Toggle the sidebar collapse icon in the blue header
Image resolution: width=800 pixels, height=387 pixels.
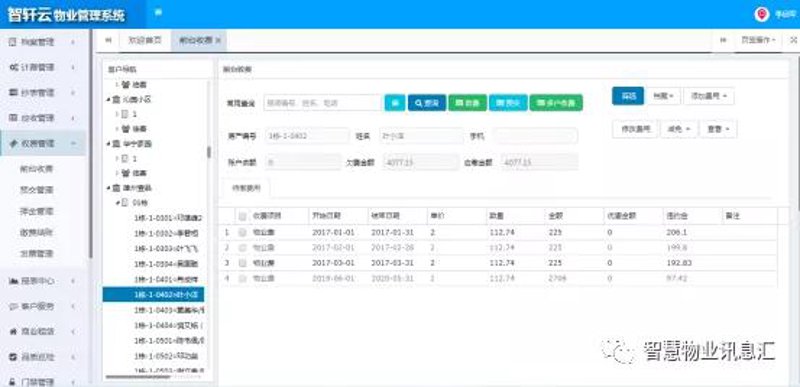pyautogui.click(x=158, y=12)
